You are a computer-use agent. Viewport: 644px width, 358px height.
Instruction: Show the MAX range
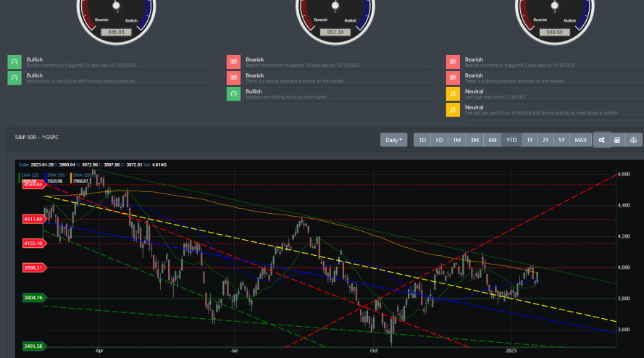[x=581, y=140]
